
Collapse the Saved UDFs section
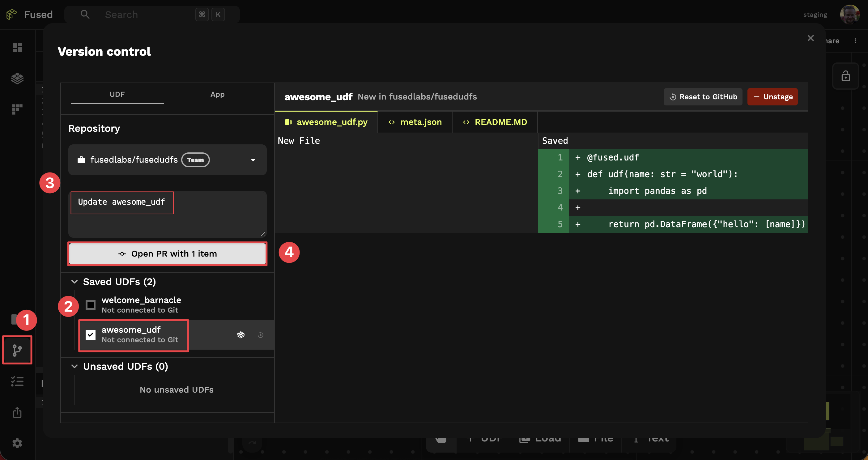(74, 282)
